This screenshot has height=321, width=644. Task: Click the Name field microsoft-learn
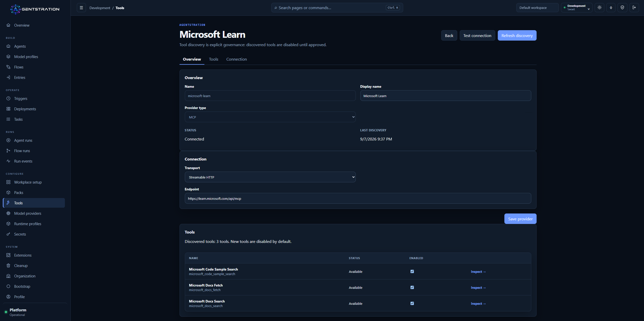tap(270, 96)
